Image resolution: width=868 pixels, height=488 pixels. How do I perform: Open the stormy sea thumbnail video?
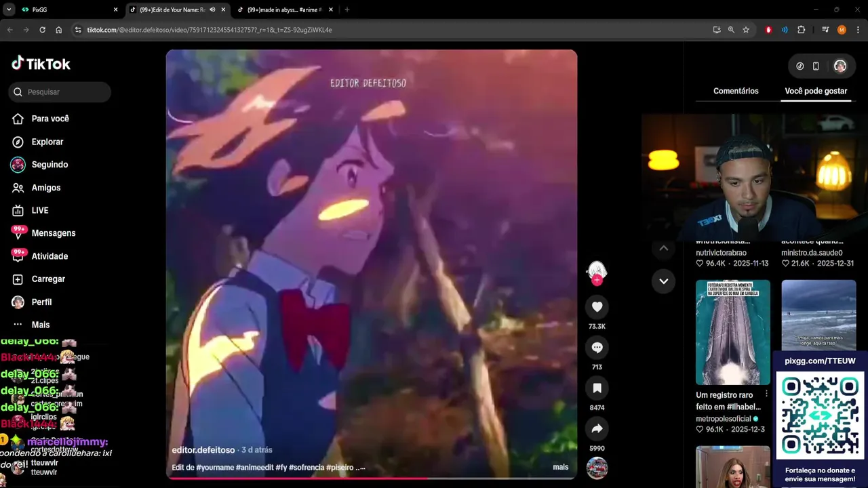818,315
